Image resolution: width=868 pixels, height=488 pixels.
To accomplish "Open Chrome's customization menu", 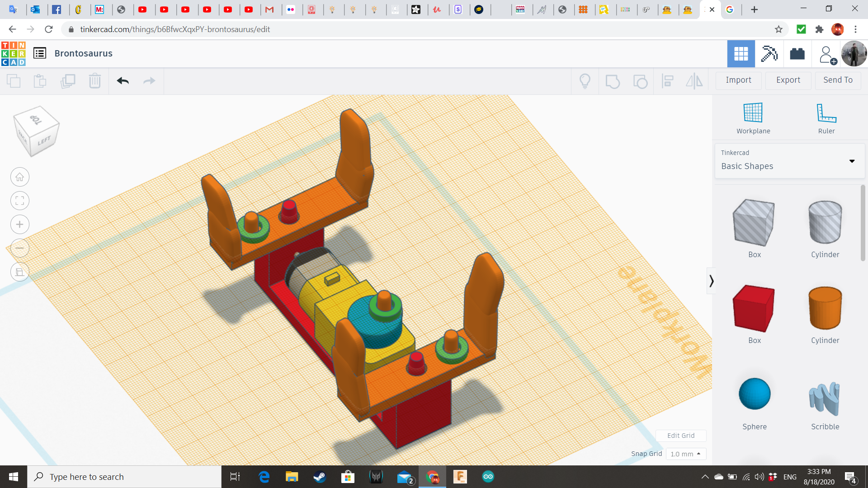I will (x=855, y=29).
